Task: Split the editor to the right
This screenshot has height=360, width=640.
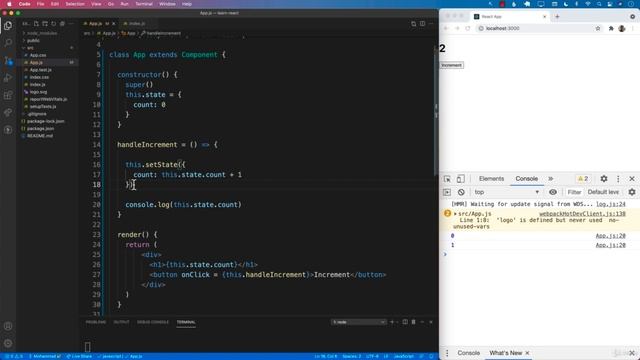Action: coord(422,24)
